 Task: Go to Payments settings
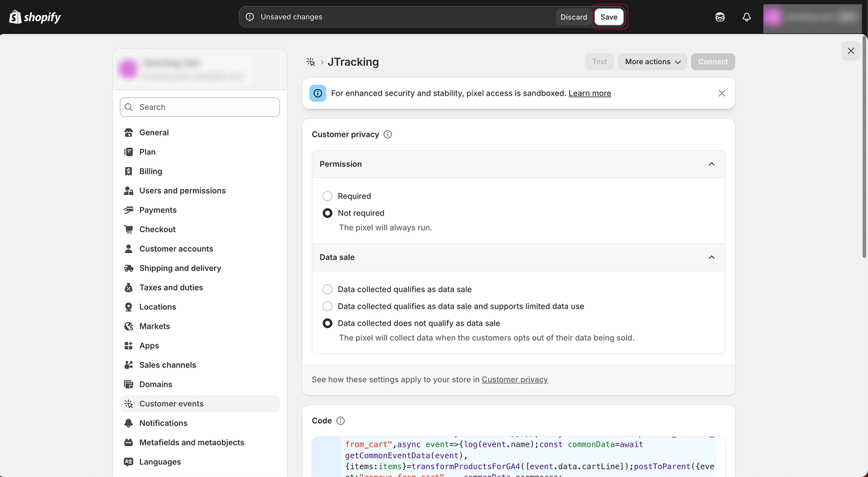(x=158, y=210)
